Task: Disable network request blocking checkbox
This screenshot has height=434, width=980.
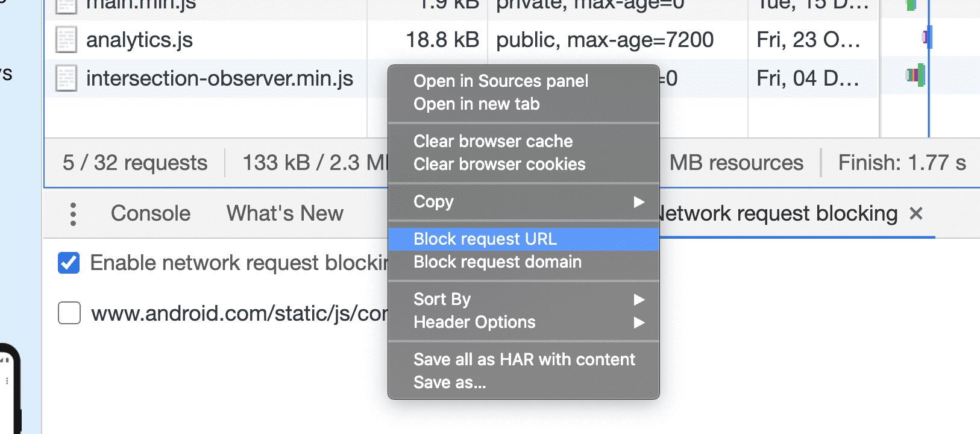Action: tap(68, 263)
